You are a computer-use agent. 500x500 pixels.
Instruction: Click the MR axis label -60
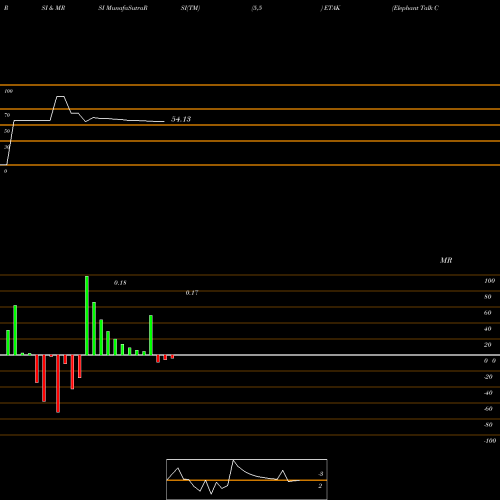[488, 409]
